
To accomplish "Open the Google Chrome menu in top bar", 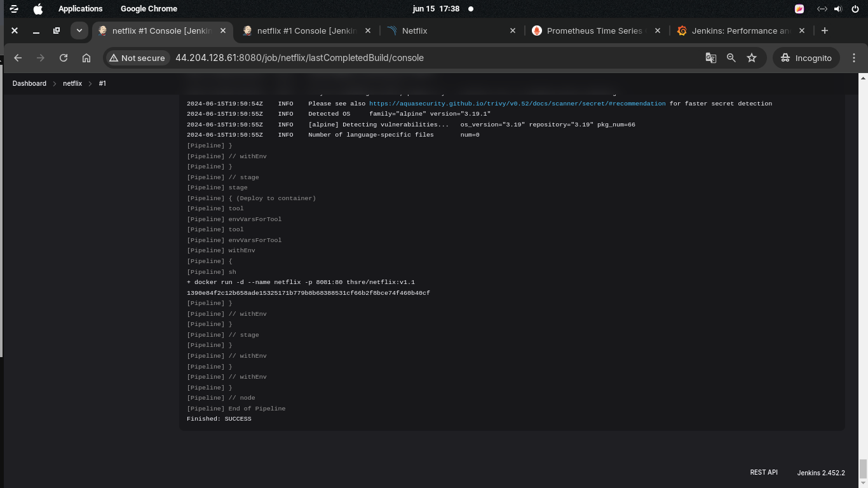I will point(149,9).
